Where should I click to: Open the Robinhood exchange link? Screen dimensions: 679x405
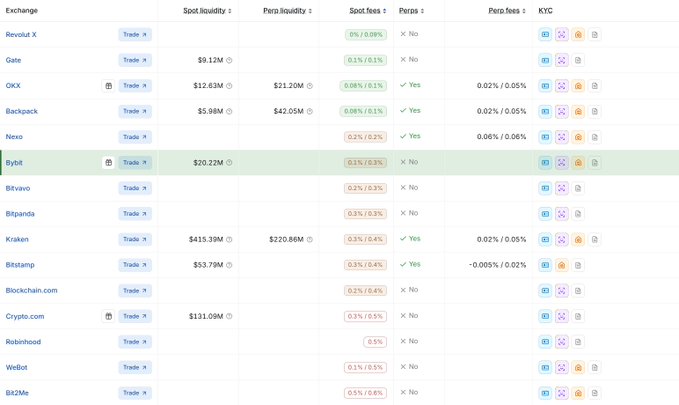click(x=23, y=342)
